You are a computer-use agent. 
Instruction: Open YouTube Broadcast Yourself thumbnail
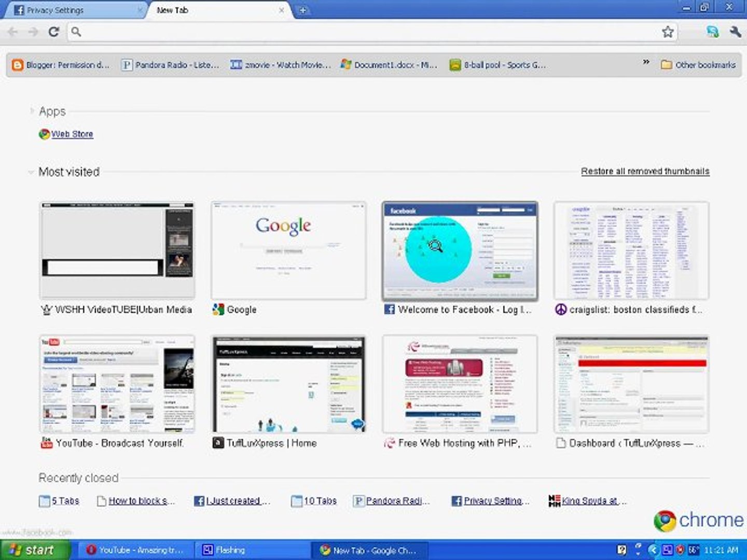pyautogui.click(x=117, y=384)
